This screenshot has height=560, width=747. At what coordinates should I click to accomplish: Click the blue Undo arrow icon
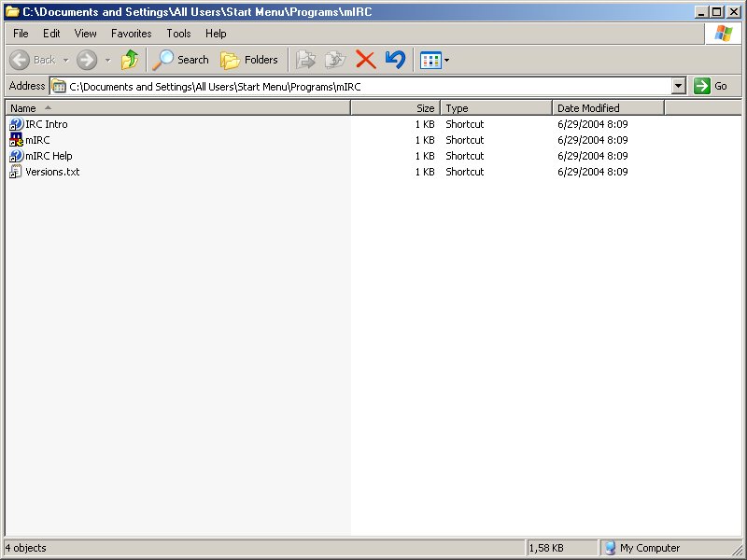[x=395, y=60]
